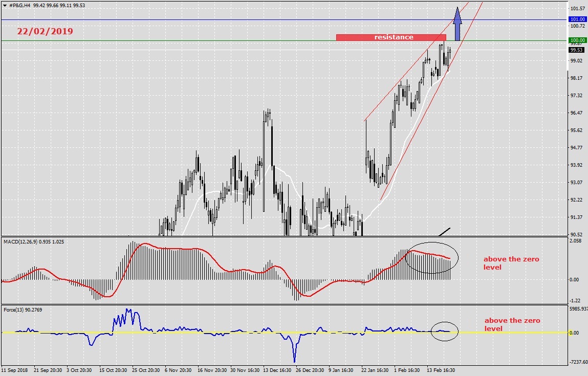This screenshot has height=376, width=588.
Task: Click the green 100.00 price level tag
Action: coord(578,40)
